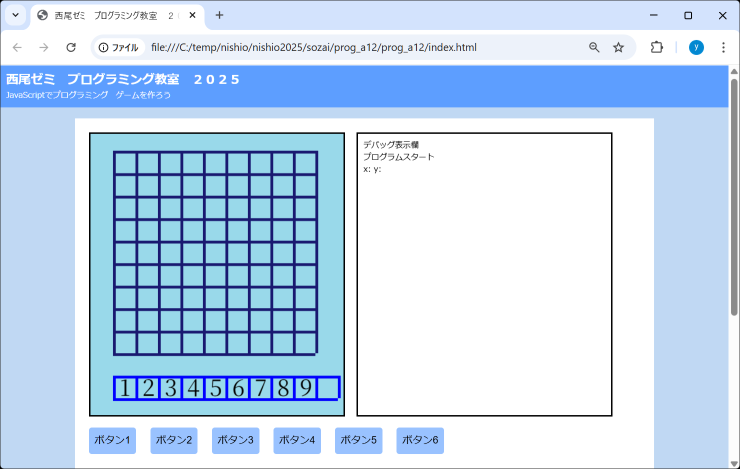740x469 pixels.
Task: Click ボタン3
Action: [235, 440]
